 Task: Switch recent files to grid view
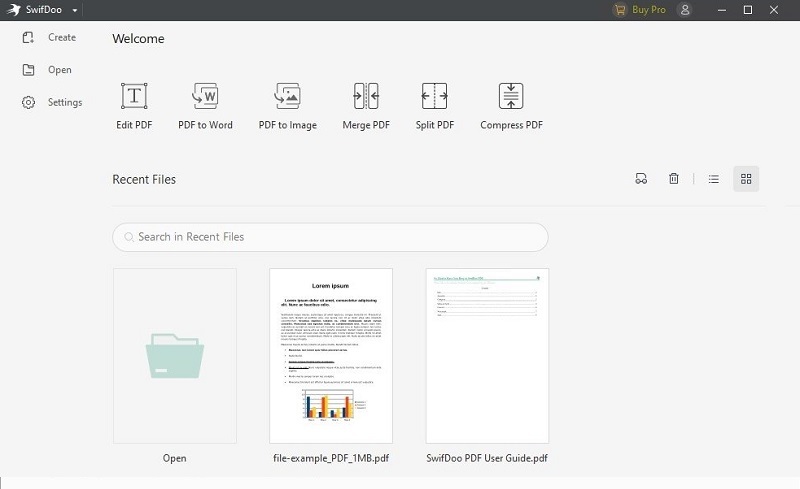746,179
